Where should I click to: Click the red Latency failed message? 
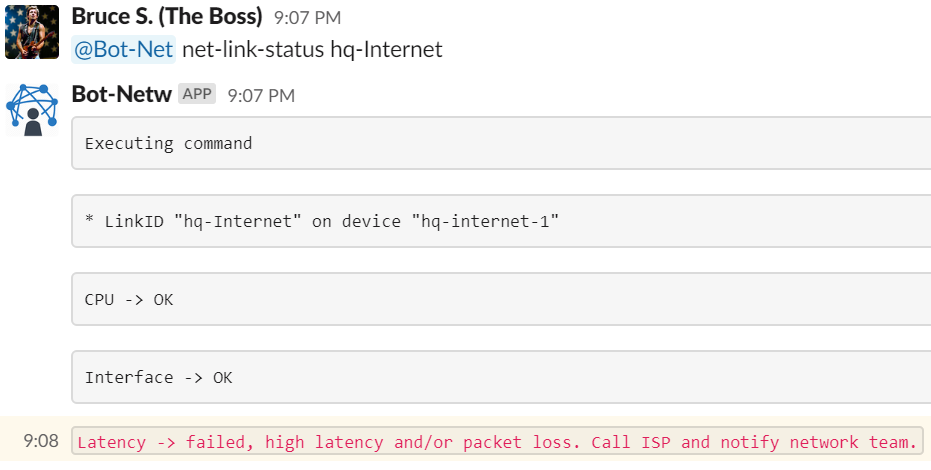[x=498, y=441]
